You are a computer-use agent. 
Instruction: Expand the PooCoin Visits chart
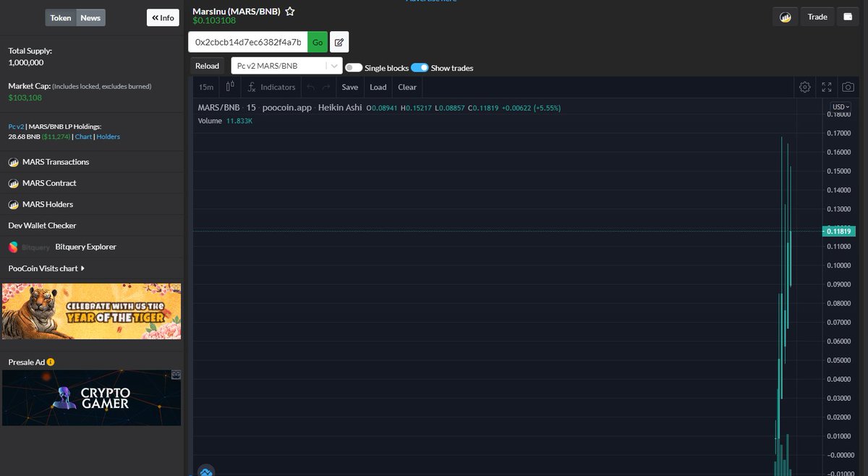[46, 268]
